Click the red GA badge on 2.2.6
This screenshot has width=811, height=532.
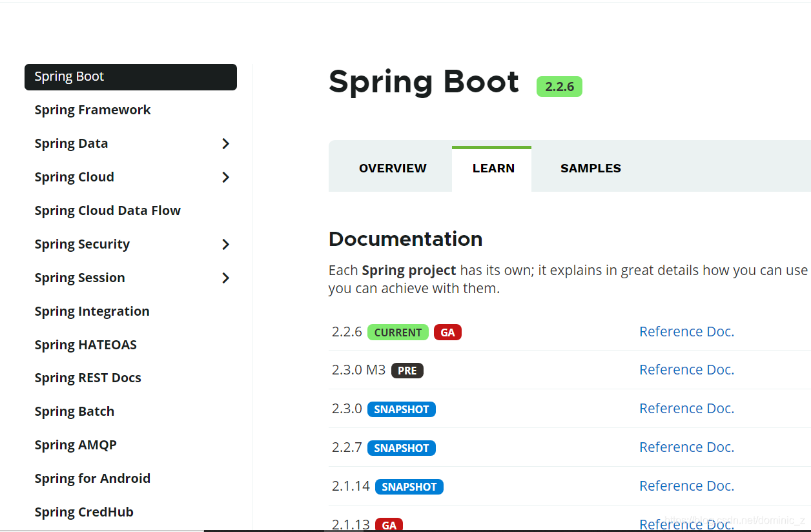click(x=447, y=332)
